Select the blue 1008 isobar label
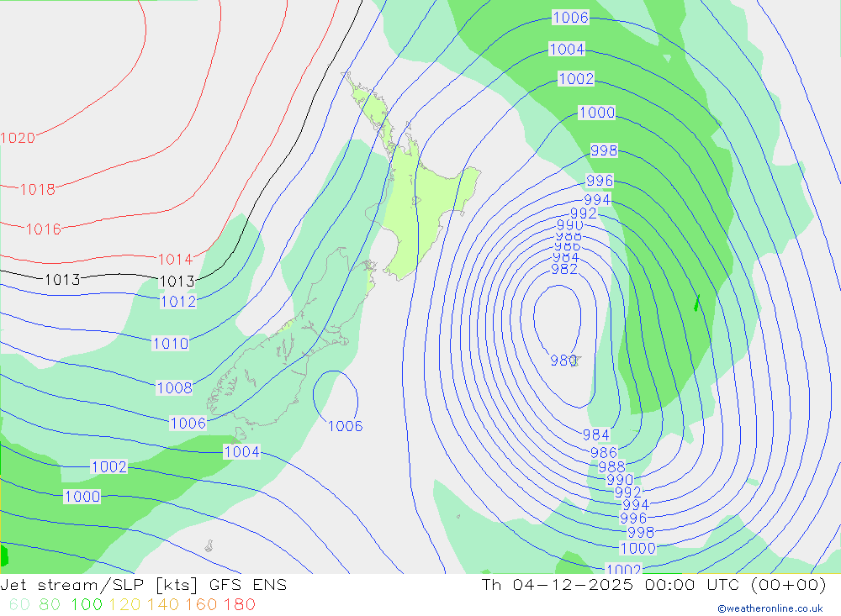 tap(174, 387)
